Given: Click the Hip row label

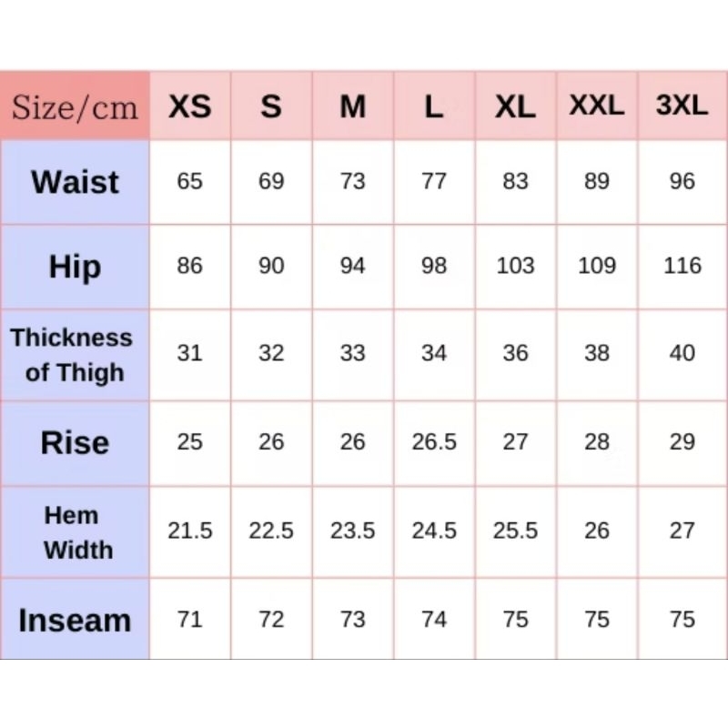Looking at the screenshot, I should coord(75,267).
